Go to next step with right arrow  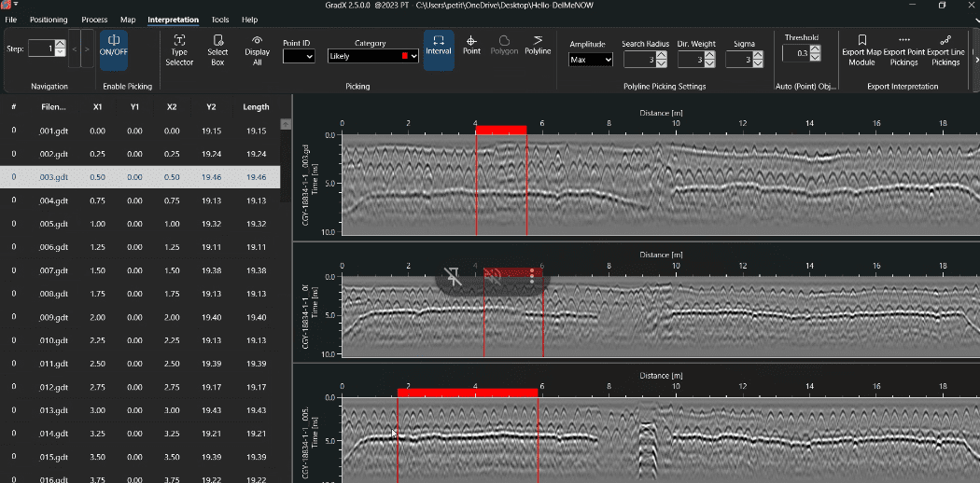click(x=88, y=48)
